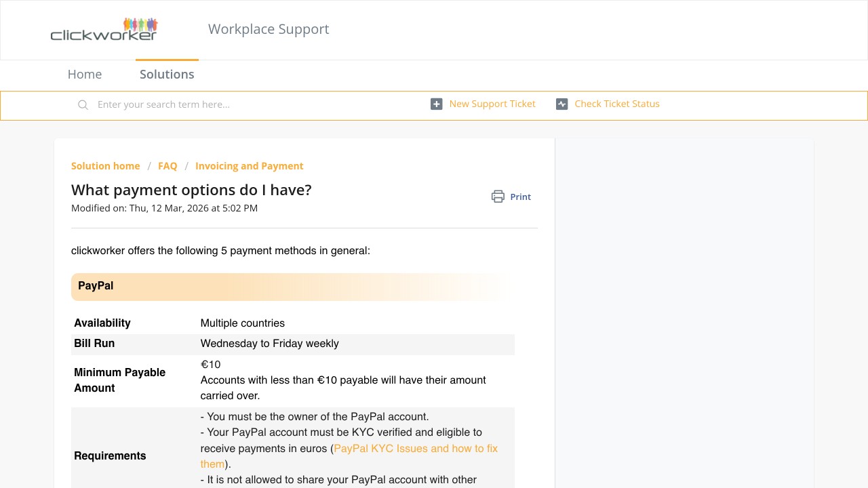Click the Workplace Support title

pyautogui.click(x=269, y=29)
